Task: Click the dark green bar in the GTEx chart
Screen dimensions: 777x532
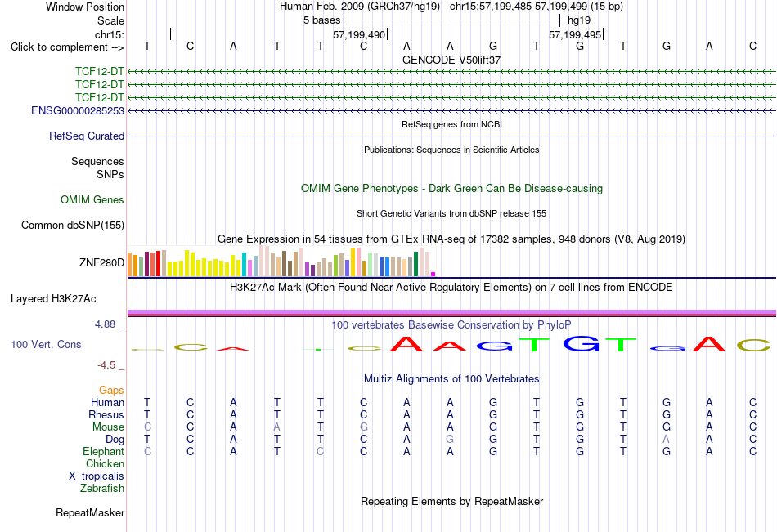Action: (416, 264)
